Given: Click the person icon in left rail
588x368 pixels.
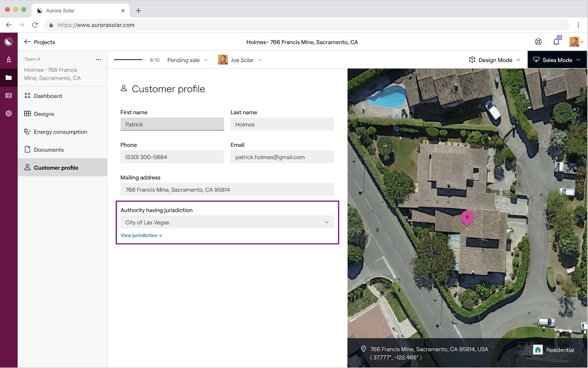Looking at the screenshot, I should coord(8,59).
